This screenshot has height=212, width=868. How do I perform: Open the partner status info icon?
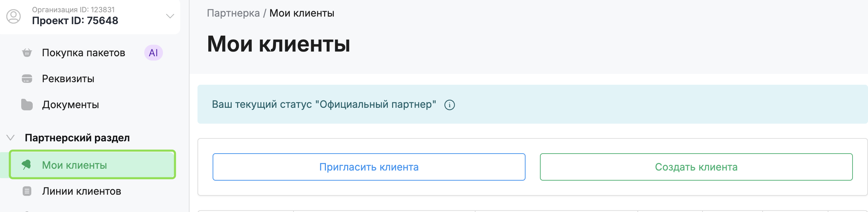pyautogui.click(x=450, y=105)
